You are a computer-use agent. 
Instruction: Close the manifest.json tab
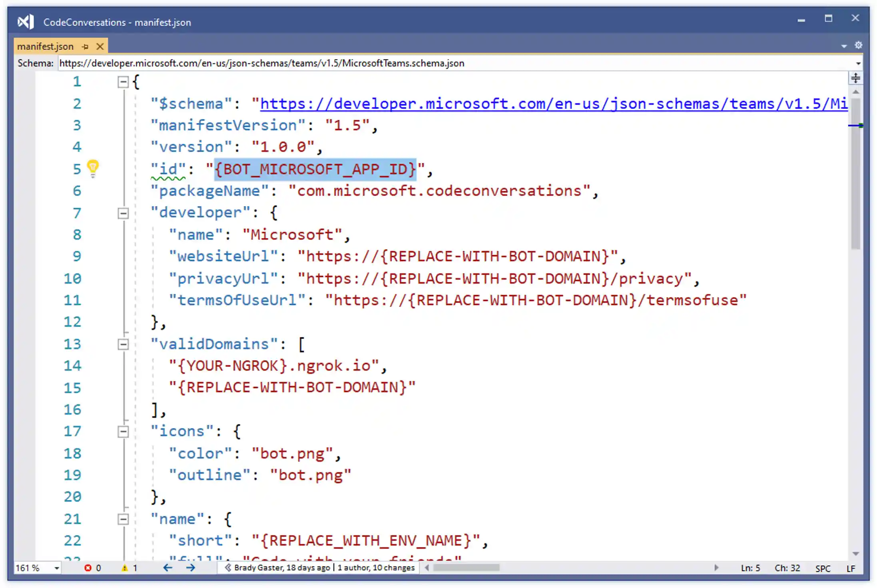point(100,47)
